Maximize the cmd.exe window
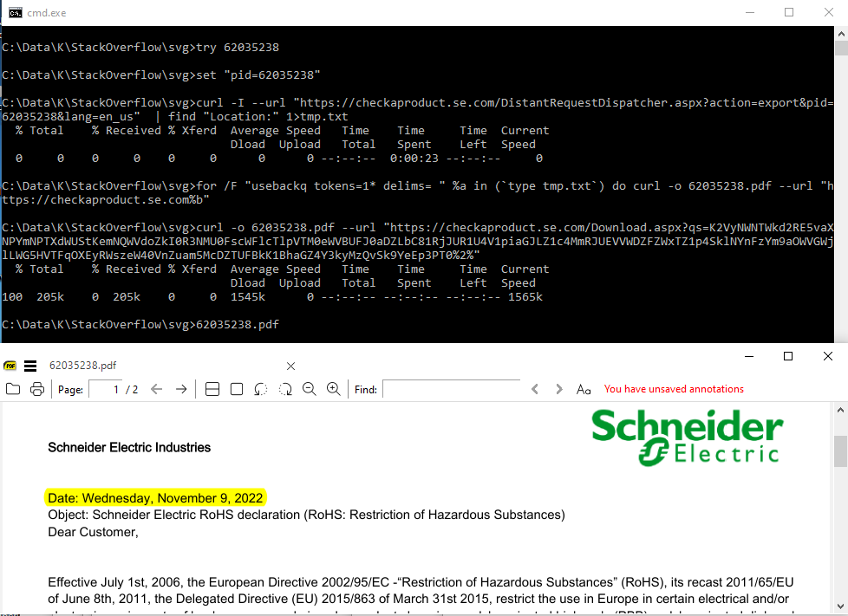This screenshot has height=616, width=848. 789,12
